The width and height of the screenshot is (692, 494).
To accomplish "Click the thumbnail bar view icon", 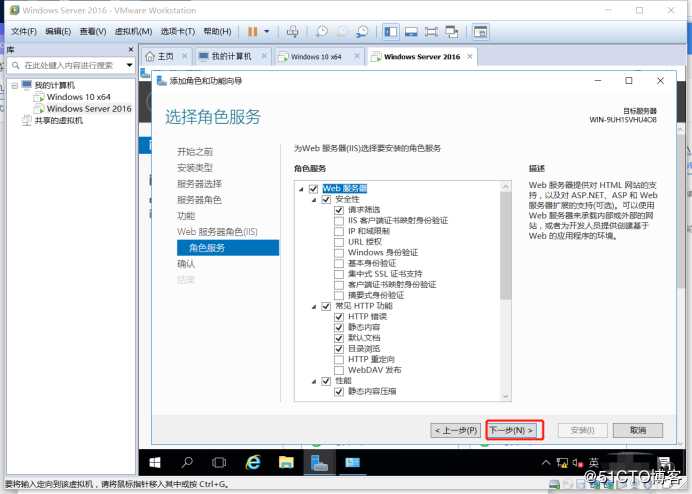I will (411, 32).
